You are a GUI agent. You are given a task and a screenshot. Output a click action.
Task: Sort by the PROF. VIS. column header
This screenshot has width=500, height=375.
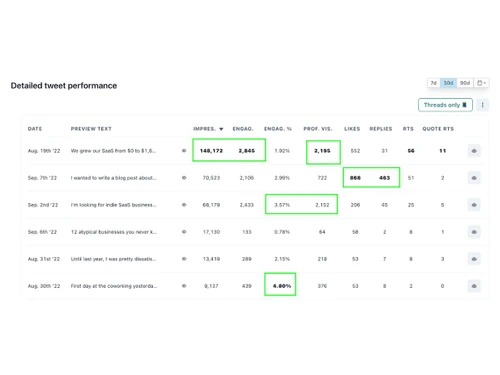pyautogui.click(x=318, y=129)
